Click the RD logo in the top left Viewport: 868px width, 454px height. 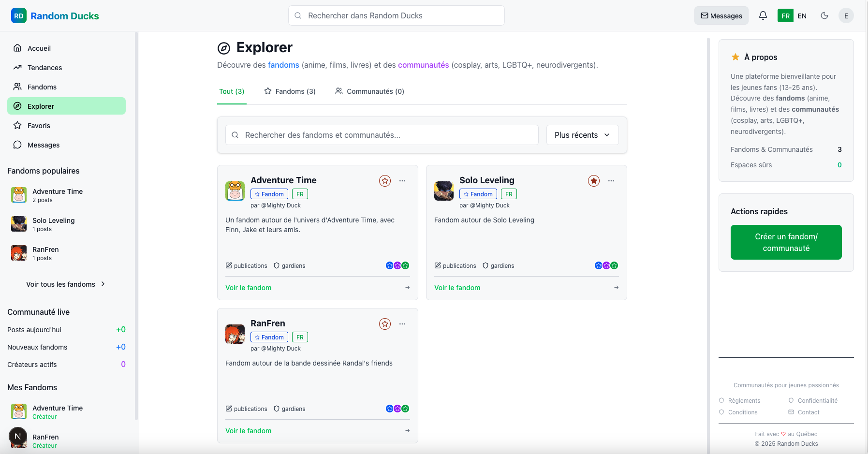pos(18,15)
